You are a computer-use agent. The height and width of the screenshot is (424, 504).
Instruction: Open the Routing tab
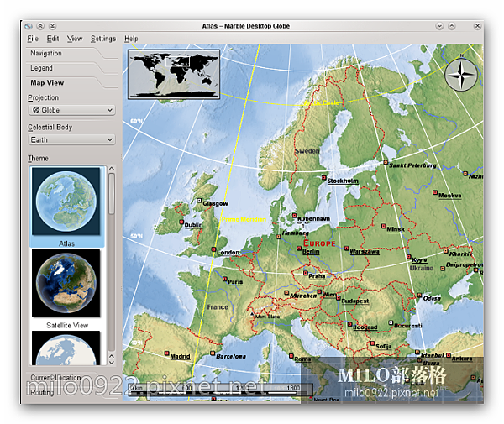coord(40,393)
